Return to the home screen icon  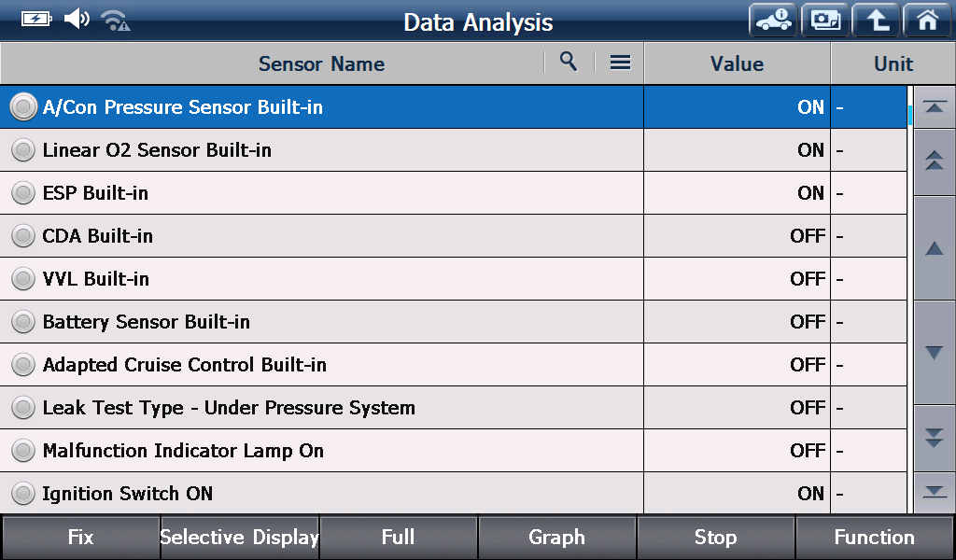coord(927,21)
